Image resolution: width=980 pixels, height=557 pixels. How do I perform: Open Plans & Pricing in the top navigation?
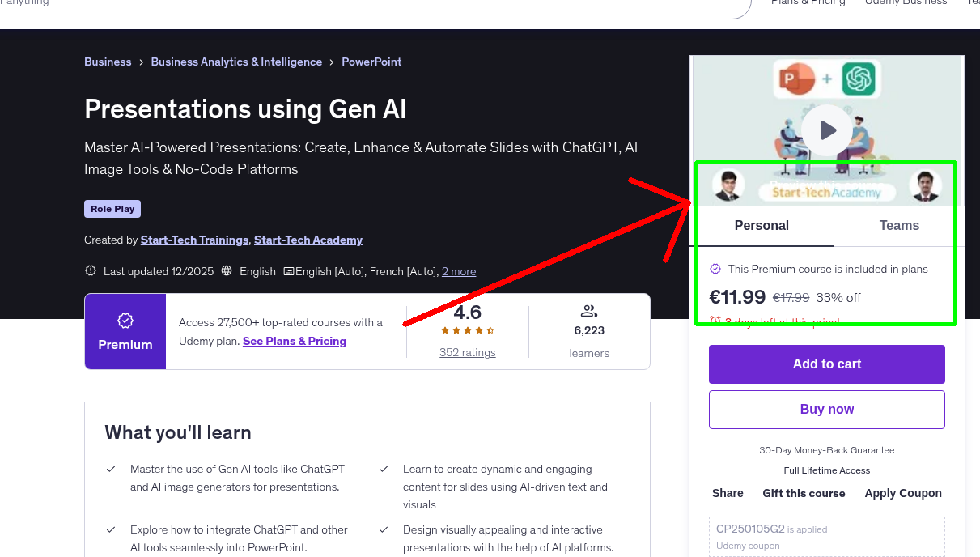[x=808, y=3]
